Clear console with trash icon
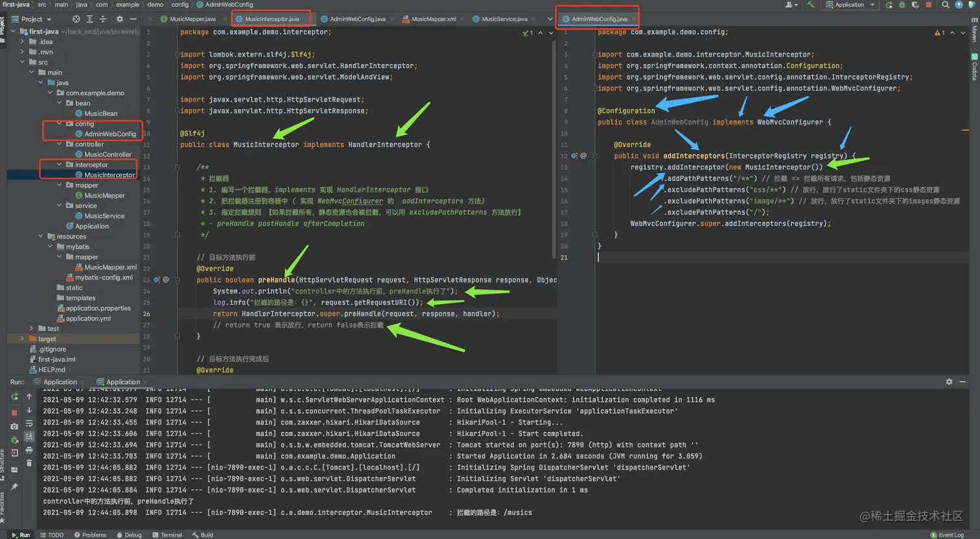This screenshot has height=539, width=980. click(x=29, y=463)
